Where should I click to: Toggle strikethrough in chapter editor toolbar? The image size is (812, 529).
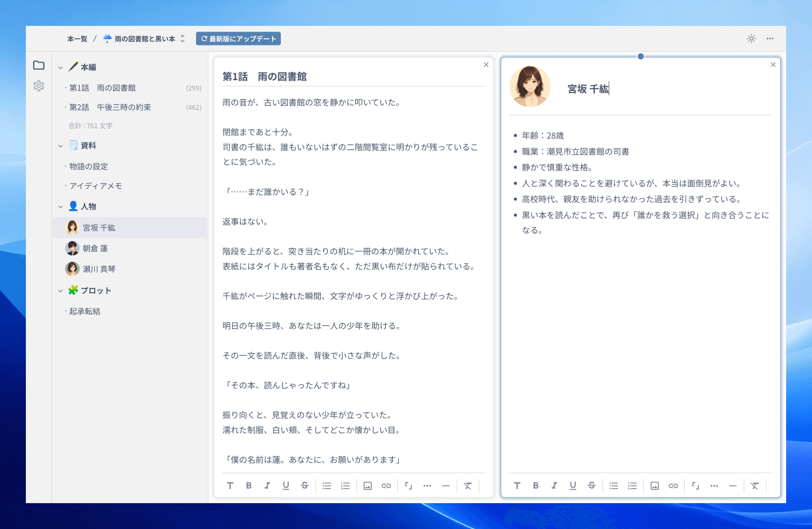pyautogui.click(x=305, y=486)
